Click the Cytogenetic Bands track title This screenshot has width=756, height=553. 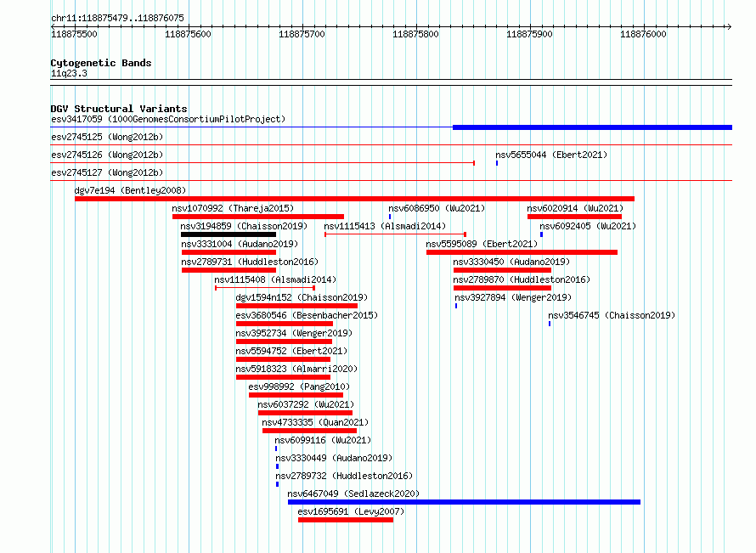[101, 63]
